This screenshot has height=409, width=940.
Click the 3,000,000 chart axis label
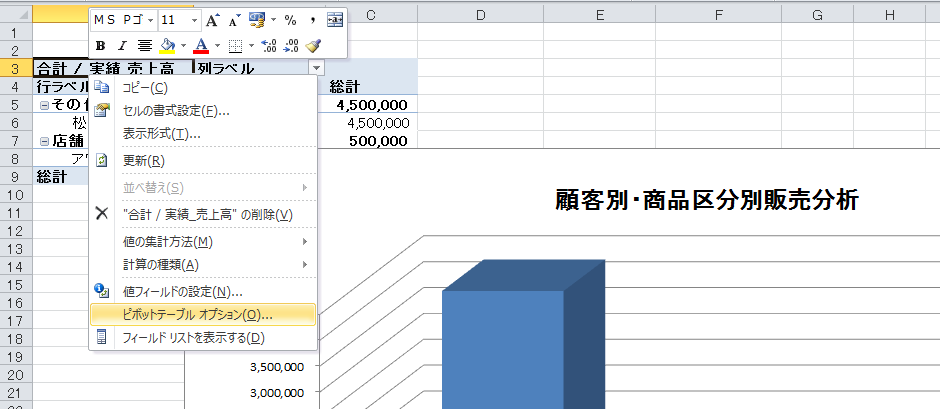pyautogui.click(x=276, y=392)
